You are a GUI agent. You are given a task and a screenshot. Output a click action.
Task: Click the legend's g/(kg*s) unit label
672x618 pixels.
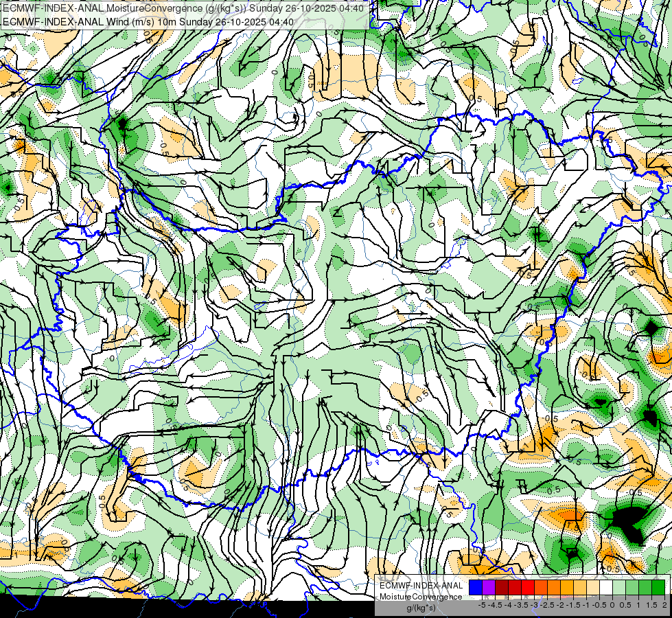pyautogui.click(x=421, y=608)
